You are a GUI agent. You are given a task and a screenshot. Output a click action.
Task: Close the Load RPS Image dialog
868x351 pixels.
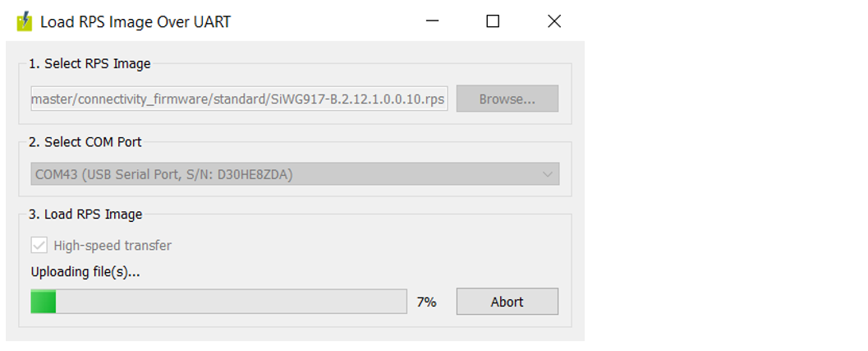pyautogui.click(x=554, y=21)
